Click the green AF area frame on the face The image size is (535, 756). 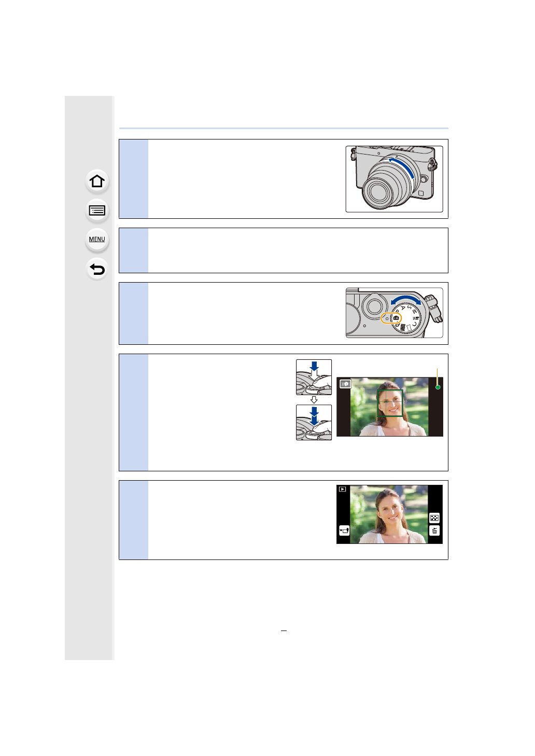coord(390,403)
